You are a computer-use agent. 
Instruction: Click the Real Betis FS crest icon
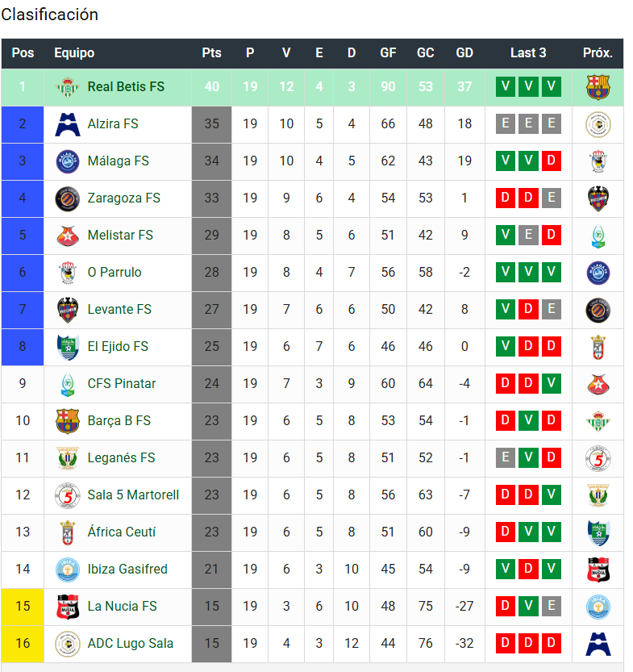coord(68,87)
